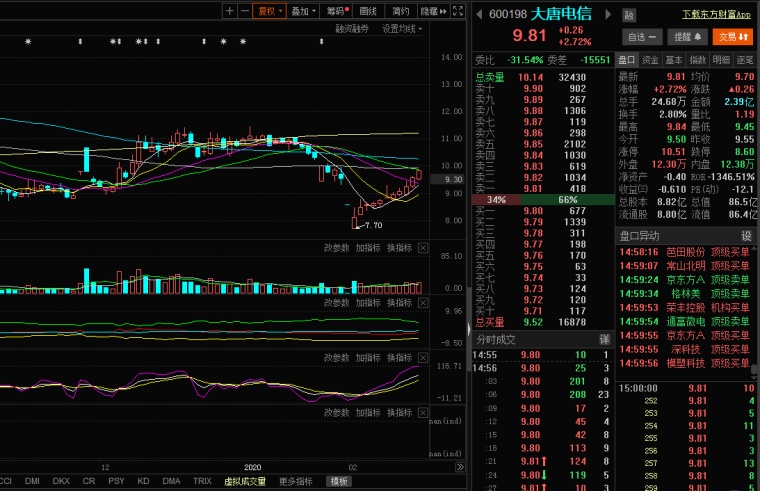
Task: Click 隐藏 to hide side panel
Action: 433,11
